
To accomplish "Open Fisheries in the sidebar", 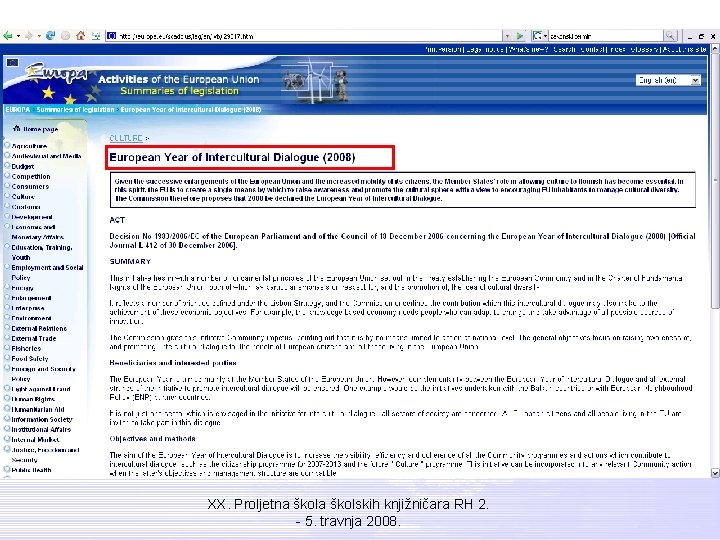I will 26,349.
